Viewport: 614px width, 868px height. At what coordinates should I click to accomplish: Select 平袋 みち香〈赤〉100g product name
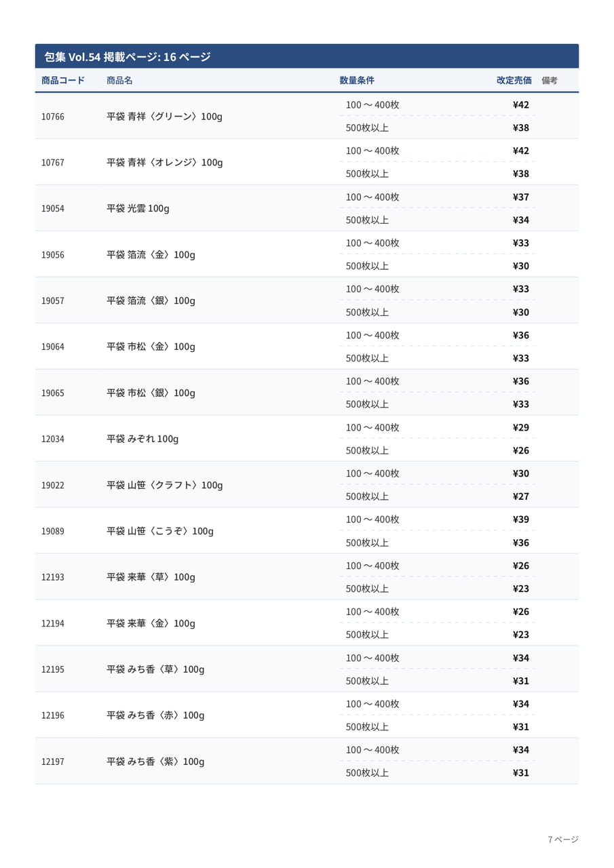coord(155,715)
